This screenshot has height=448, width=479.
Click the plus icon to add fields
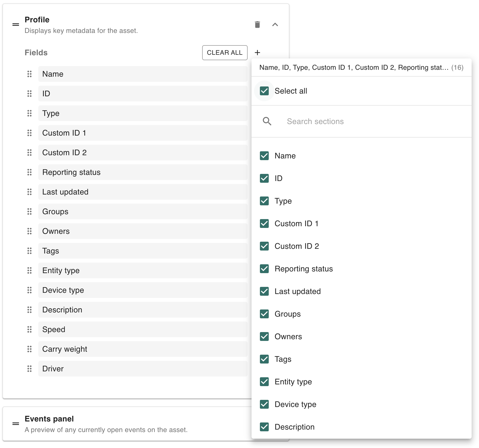point(257,53)
